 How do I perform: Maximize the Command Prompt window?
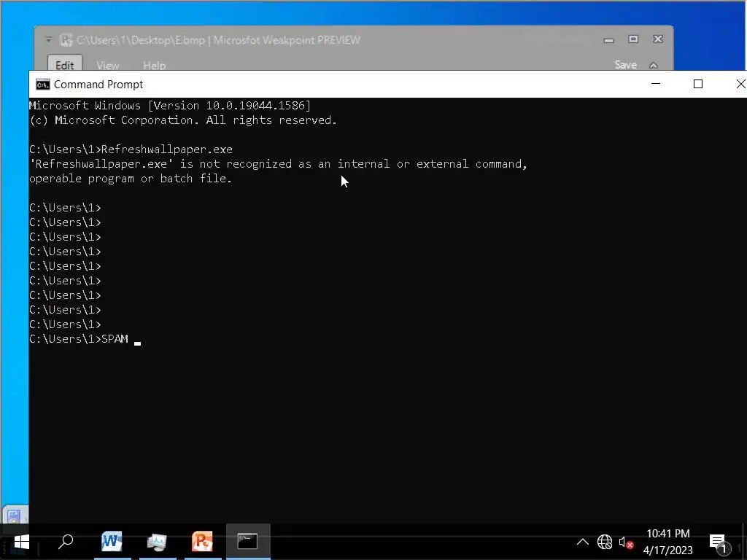[x=698, y=84]
